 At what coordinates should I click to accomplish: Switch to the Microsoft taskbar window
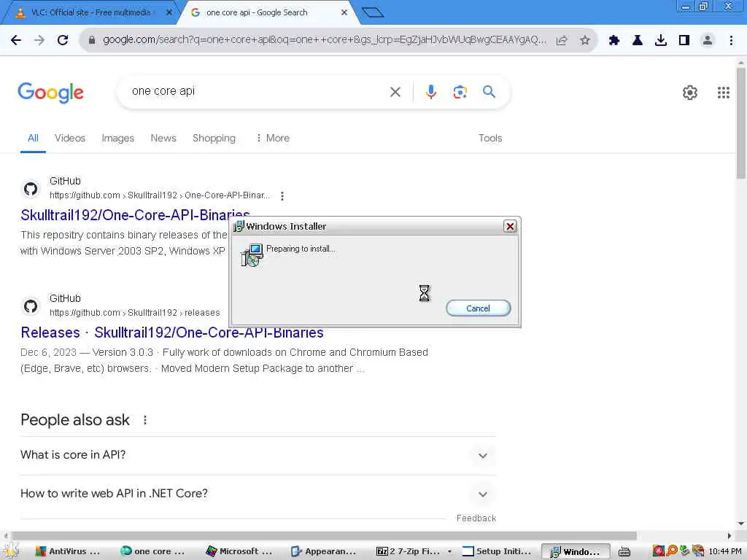tap(239, 551)
